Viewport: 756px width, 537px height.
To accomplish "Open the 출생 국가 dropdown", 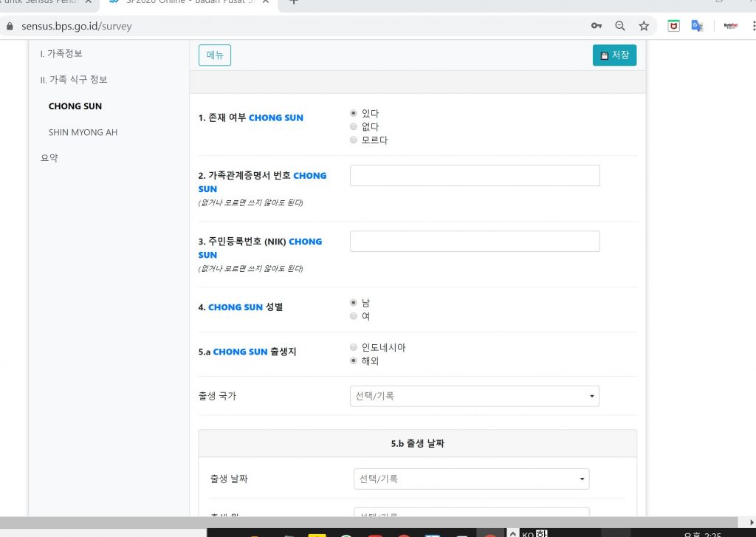I will 474,396.
